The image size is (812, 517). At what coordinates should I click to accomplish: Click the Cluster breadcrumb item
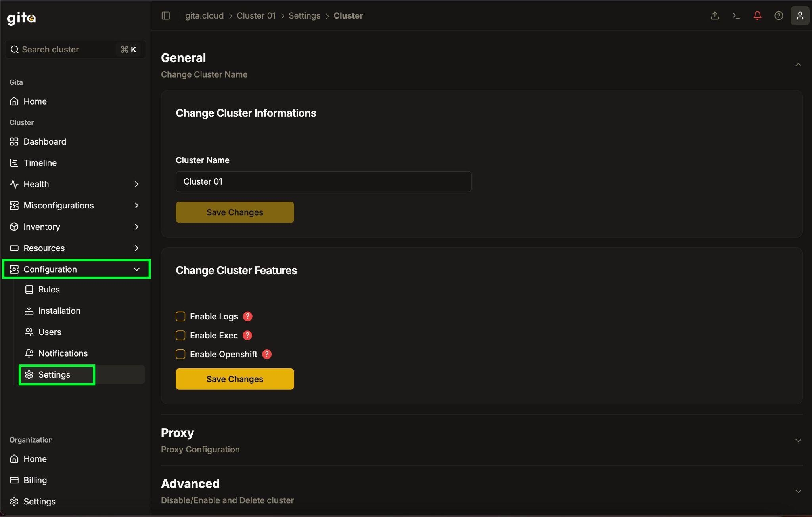pos(348,16)
